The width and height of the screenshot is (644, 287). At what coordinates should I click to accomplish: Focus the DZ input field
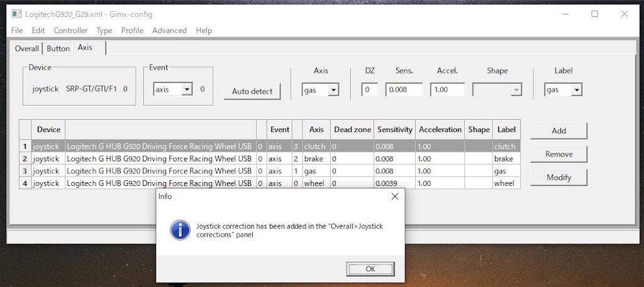click(370, 89)
